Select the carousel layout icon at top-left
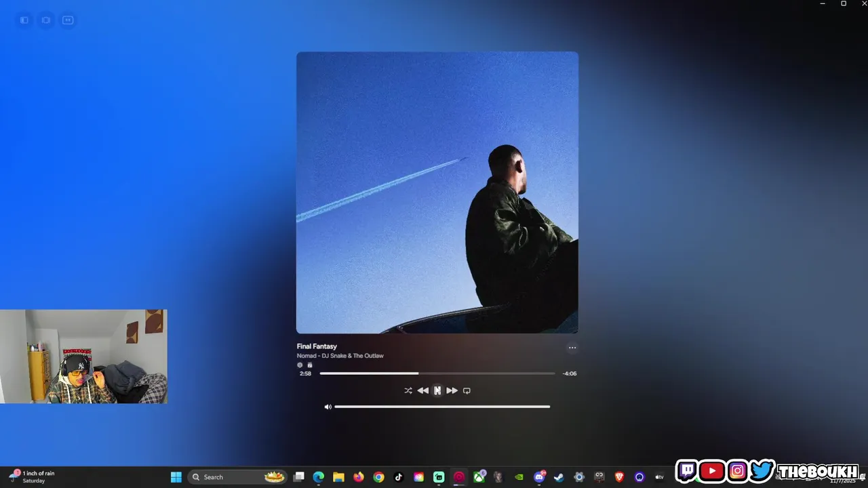This screenshot has width=868, height=488. (46, 20)
